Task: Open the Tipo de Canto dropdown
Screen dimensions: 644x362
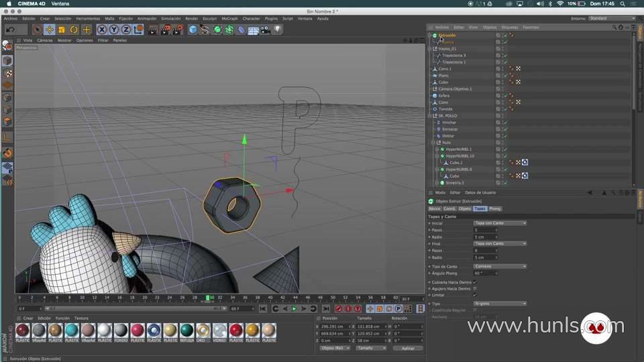Action: pyautogui.click(x=500, y=266)
